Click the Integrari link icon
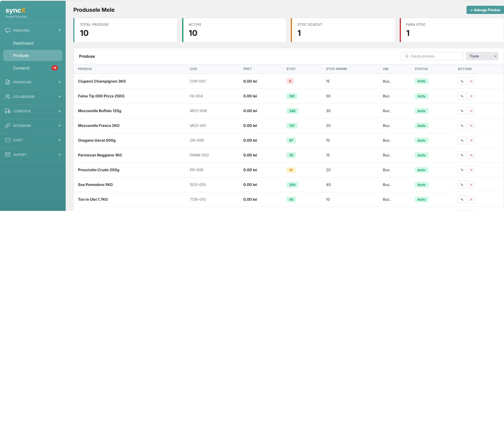Screen dimensions: 504x437 click(8, 126)
